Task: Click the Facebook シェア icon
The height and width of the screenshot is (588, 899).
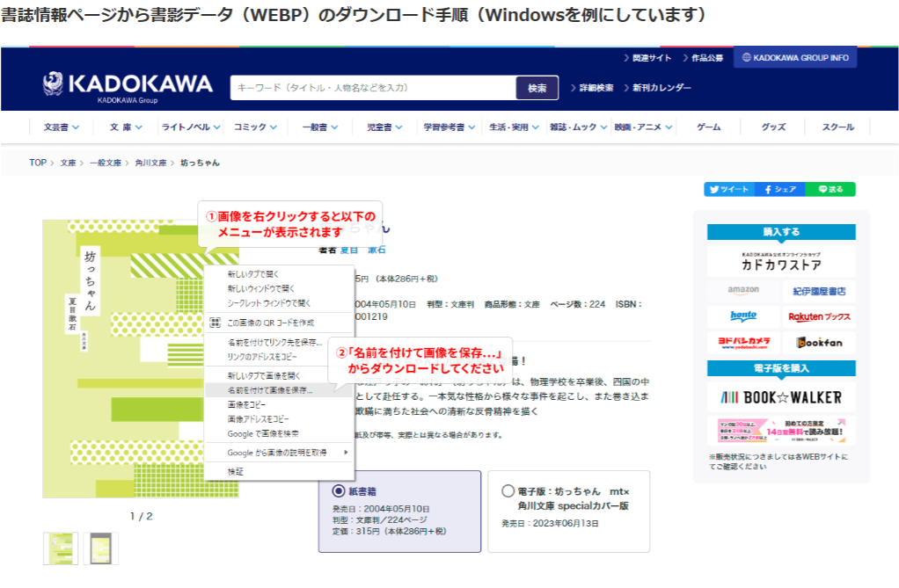Action: coord(779,188)
